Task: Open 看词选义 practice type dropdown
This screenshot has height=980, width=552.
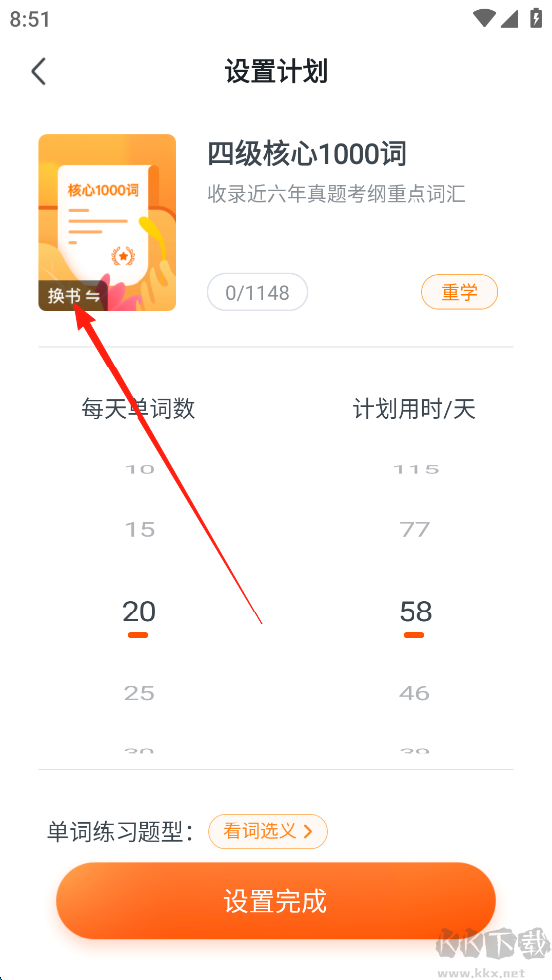Action: point(268,831)
